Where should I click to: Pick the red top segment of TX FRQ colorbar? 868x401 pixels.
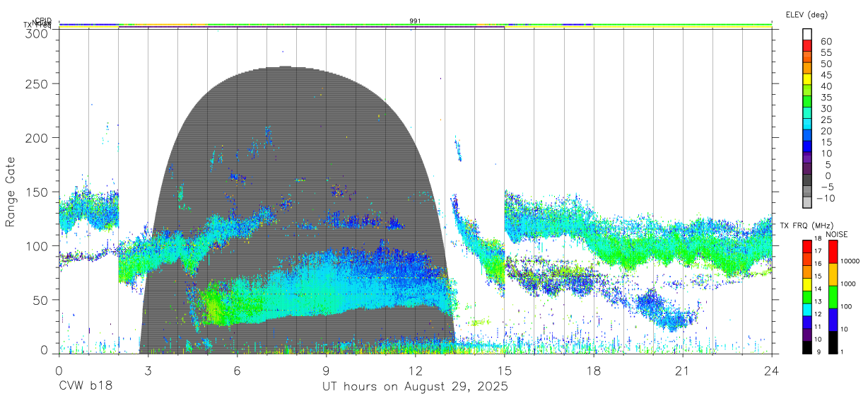pos(807,246)
